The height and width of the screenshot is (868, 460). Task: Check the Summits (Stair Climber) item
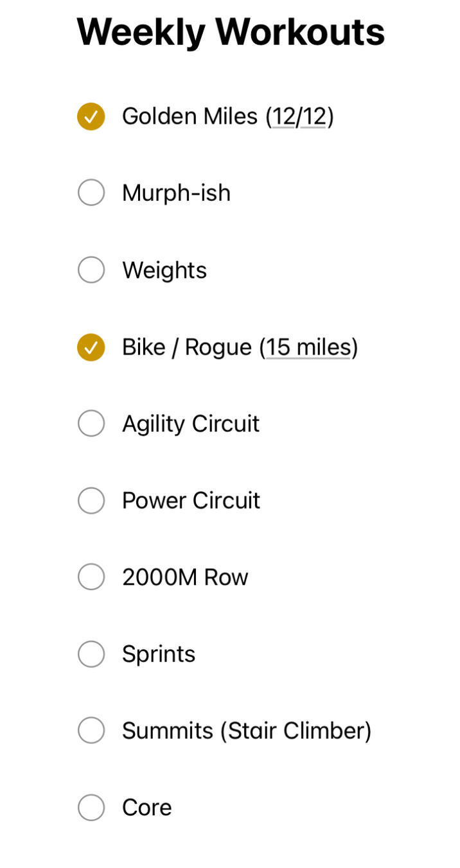91,730
